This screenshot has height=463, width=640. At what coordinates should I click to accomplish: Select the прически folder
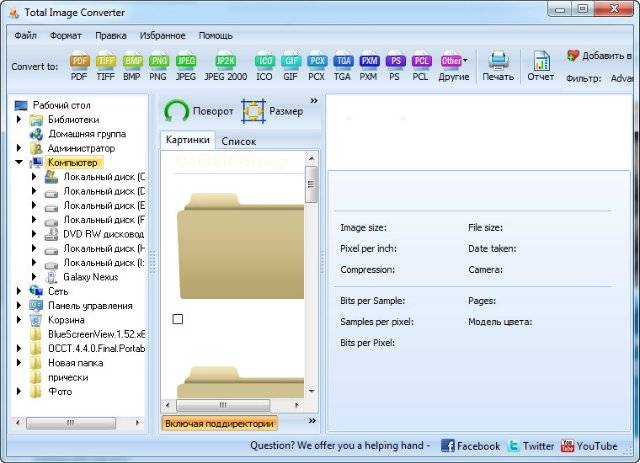[x=68, y=377]
